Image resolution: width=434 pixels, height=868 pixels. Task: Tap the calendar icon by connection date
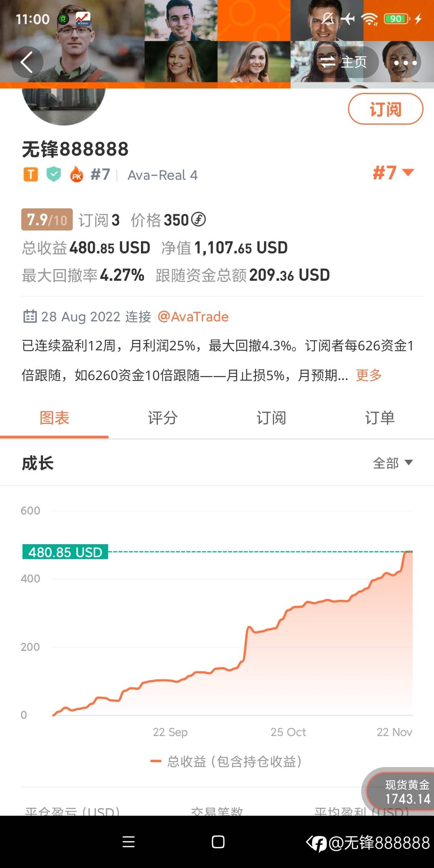click(x=30, y=317)
